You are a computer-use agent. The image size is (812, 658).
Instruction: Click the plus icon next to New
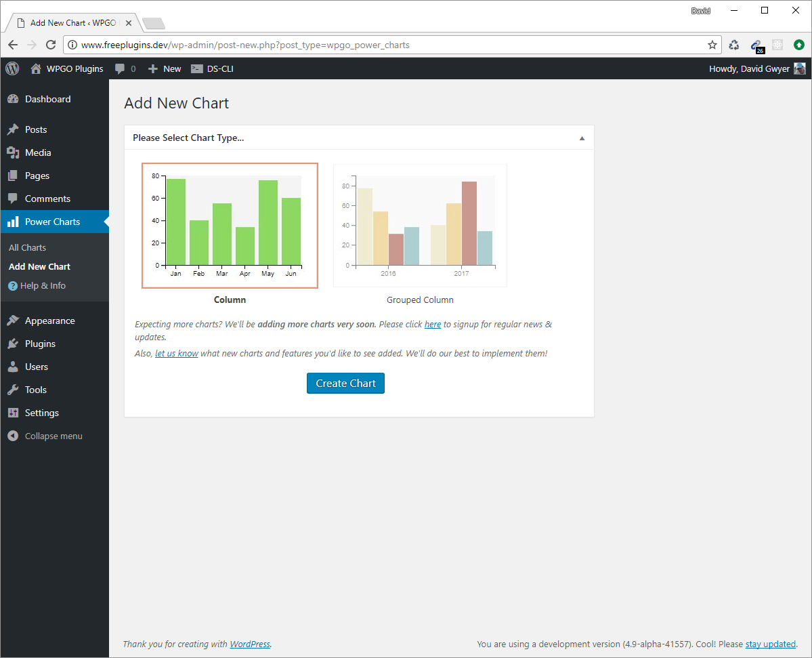(153, 68)
